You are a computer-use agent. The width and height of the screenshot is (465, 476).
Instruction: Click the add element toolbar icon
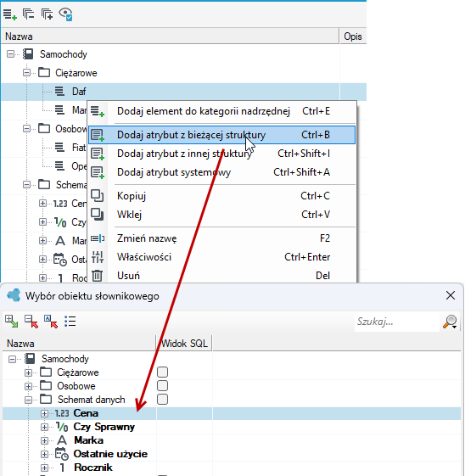[9, 14]
